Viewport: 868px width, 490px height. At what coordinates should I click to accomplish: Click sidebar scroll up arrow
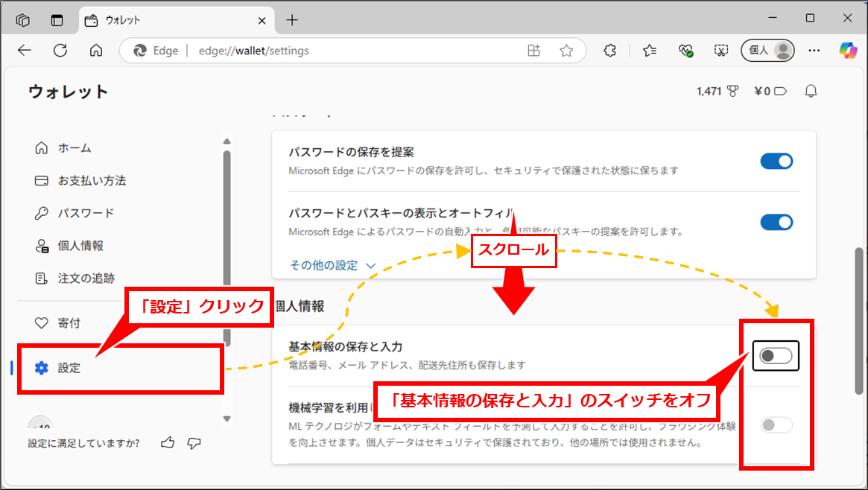227,141
